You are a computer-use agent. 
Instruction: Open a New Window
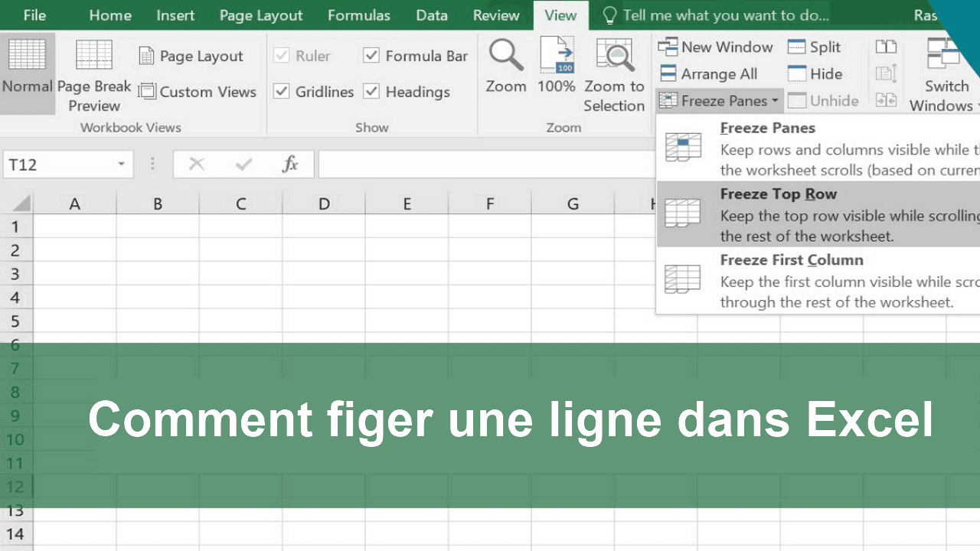(x=715, y=47)
